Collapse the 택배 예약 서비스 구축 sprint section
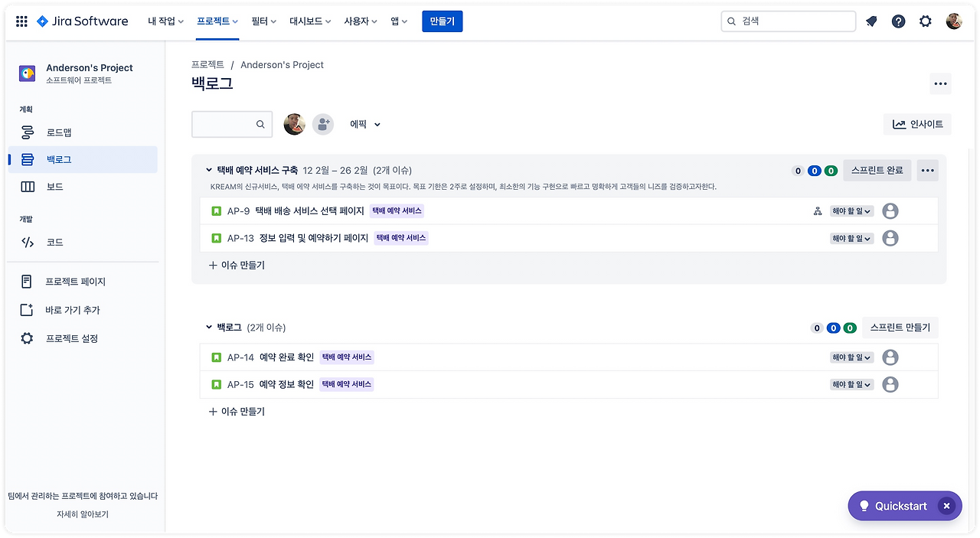The width and height of the screenshot is (980, 538). point(207,170)
